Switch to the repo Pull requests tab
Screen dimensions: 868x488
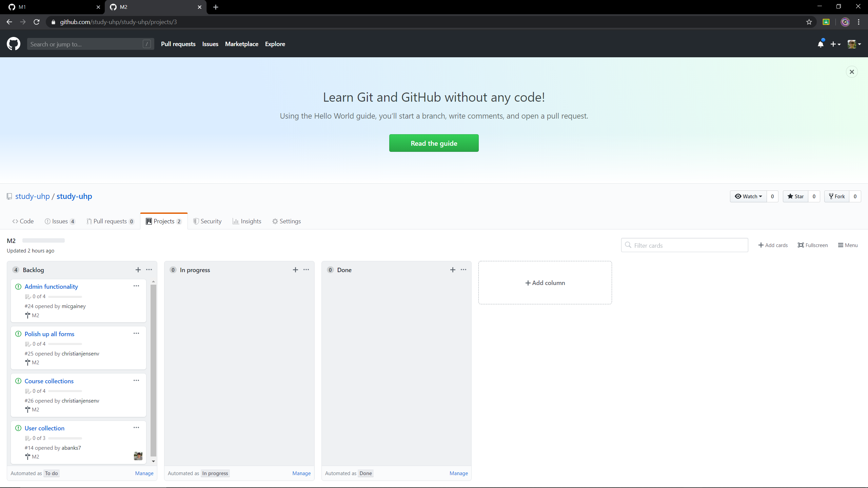110,221
